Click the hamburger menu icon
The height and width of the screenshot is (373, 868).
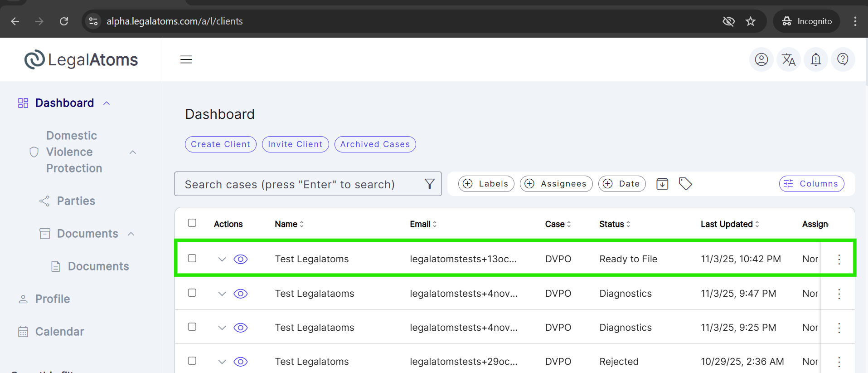186,59
